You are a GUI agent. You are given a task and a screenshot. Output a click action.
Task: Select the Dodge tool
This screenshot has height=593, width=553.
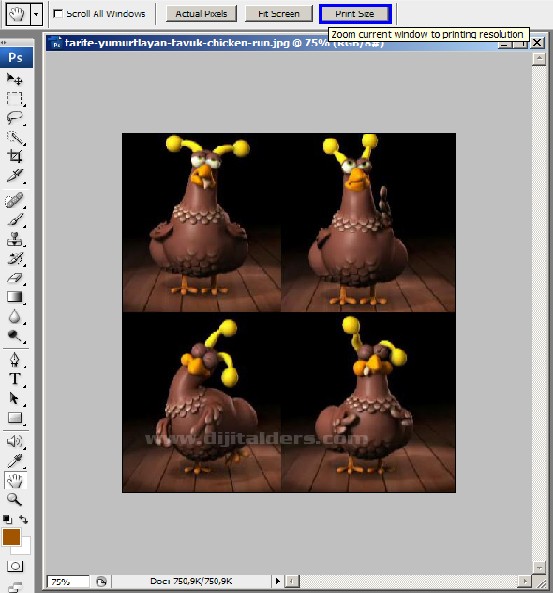coord(15,336)
